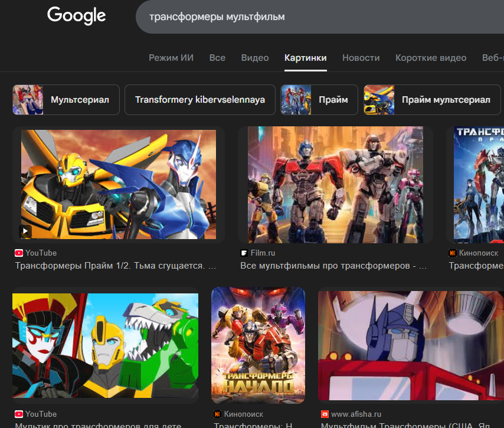Viewport: 504px width, 428px height.
Task: Open the Новости tab
Action: point(361,58)
